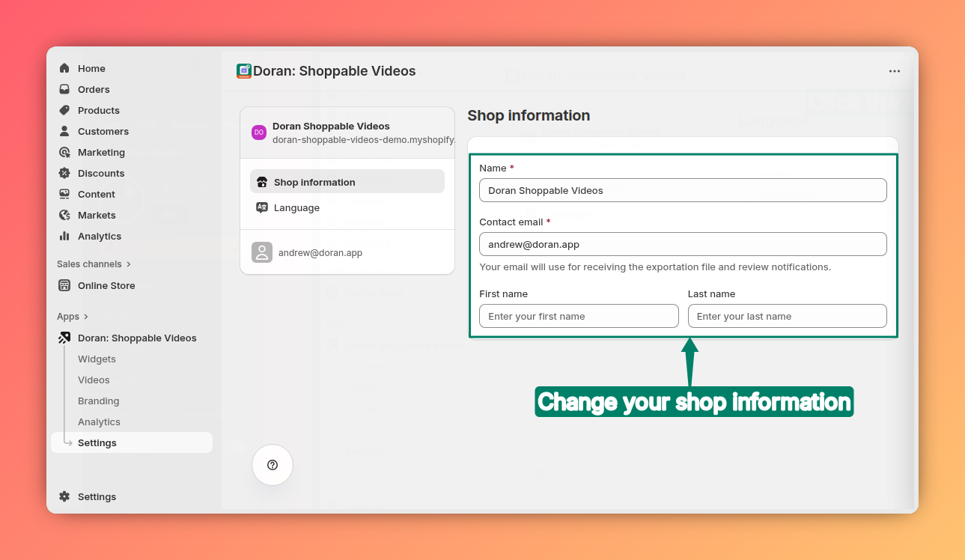This screenshot has width=965, height=560.
Task: Click the email notifications help text
Action: click(655, 267)
